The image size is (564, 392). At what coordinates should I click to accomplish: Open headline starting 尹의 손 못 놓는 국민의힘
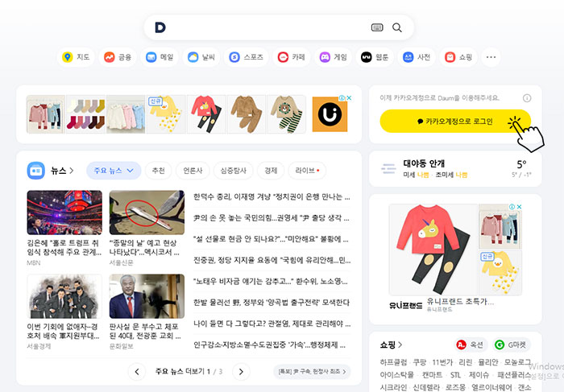pos(272,218)
